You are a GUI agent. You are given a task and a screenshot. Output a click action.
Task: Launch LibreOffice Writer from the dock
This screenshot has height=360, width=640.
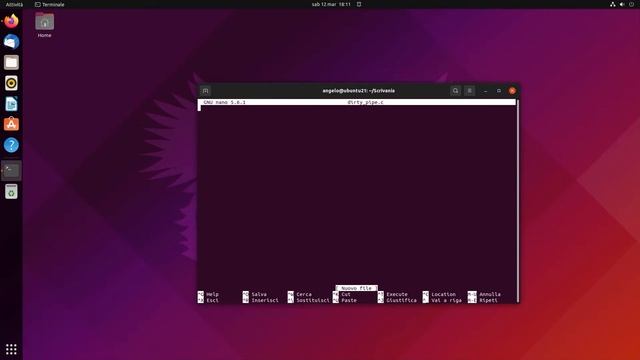(x=11, y=104)
